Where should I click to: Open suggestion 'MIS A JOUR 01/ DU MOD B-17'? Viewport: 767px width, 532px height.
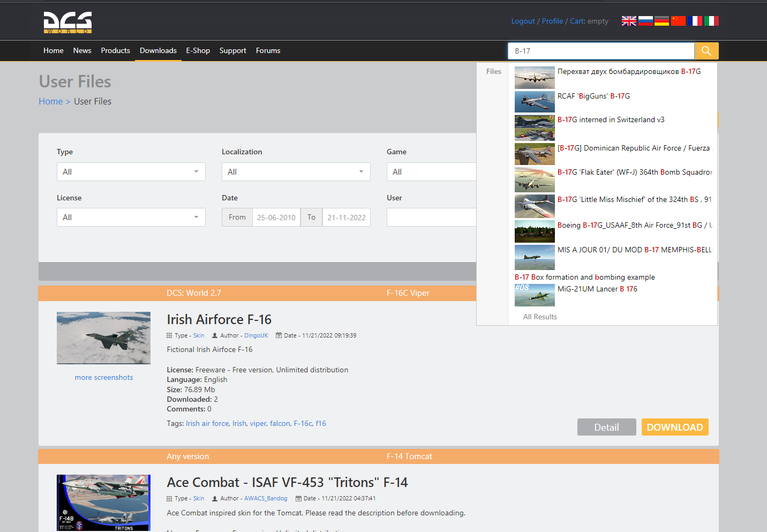coord(635,250)
